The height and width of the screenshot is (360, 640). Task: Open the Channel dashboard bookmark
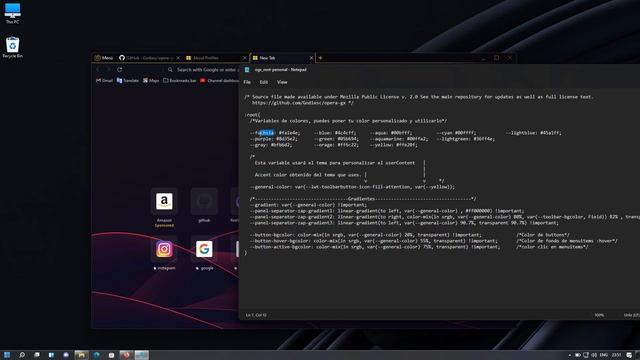220,81
